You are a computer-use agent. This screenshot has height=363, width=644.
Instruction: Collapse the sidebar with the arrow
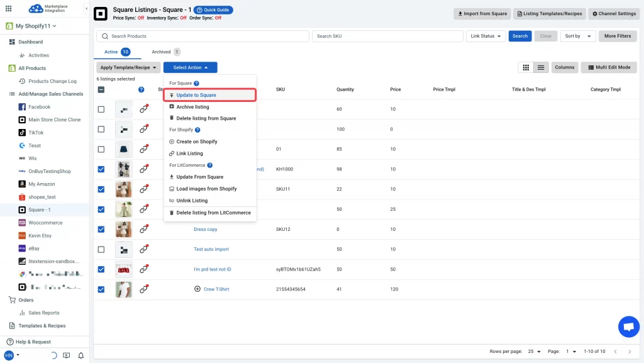pyautogui.click(x=86, y=8)
